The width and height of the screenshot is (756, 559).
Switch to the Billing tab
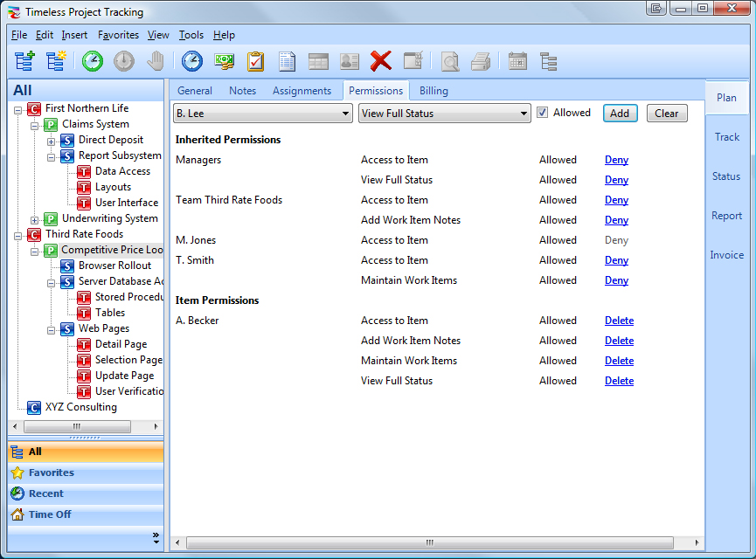pos(433,91)
